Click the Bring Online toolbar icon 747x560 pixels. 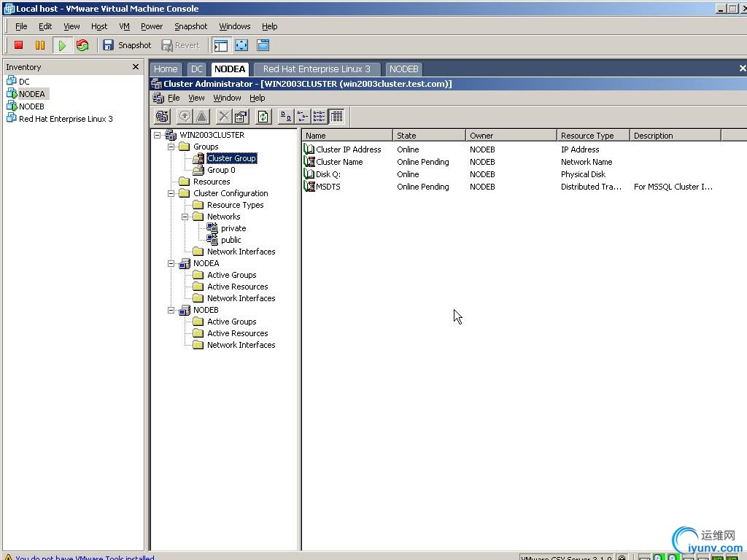coord(185,117)
